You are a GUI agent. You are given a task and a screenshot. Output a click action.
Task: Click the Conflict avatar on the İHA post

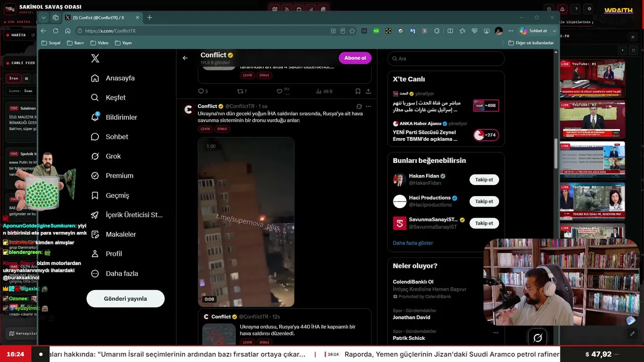(x=189, y=110)
